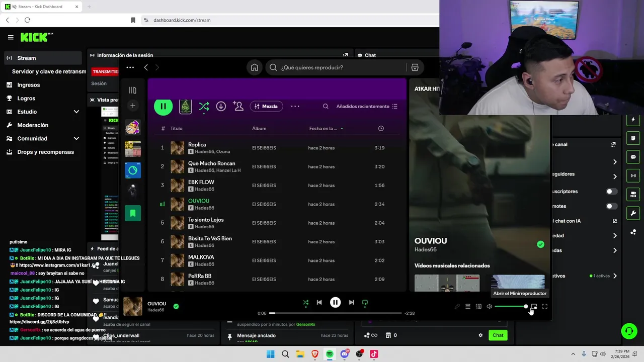This screenshot has height=362, width=644.
Task: Open Spotify Browse icon beside search
Action: pyautogui.click(x=415, y=67)
